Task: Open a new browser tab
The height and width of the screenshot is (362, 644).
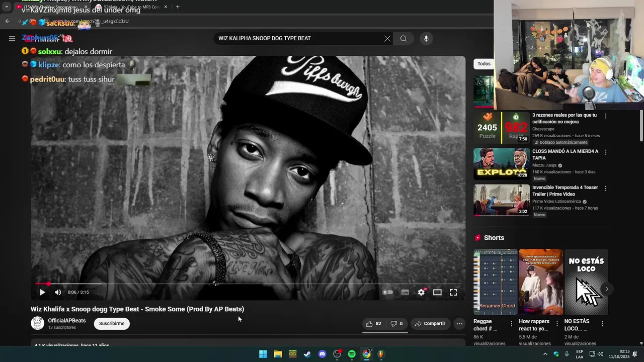Action: tap(178, 7)
